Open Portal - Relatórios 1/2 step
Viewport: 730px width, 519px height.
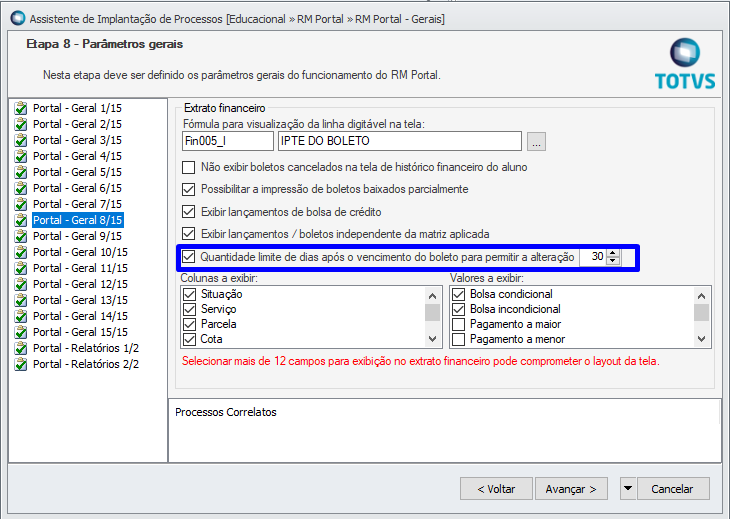[x=86, y=348]
